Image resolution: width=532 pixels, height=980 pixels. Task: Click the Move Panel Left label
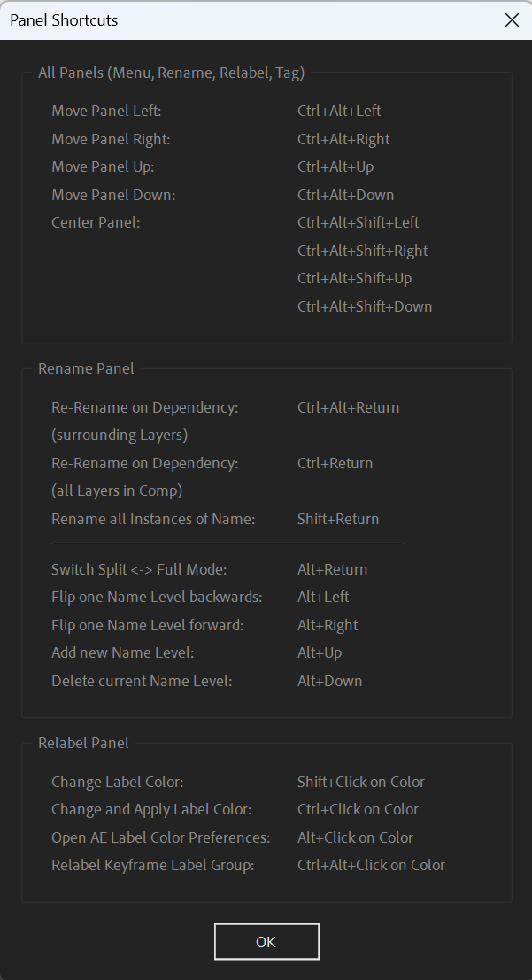click(107, 111)
